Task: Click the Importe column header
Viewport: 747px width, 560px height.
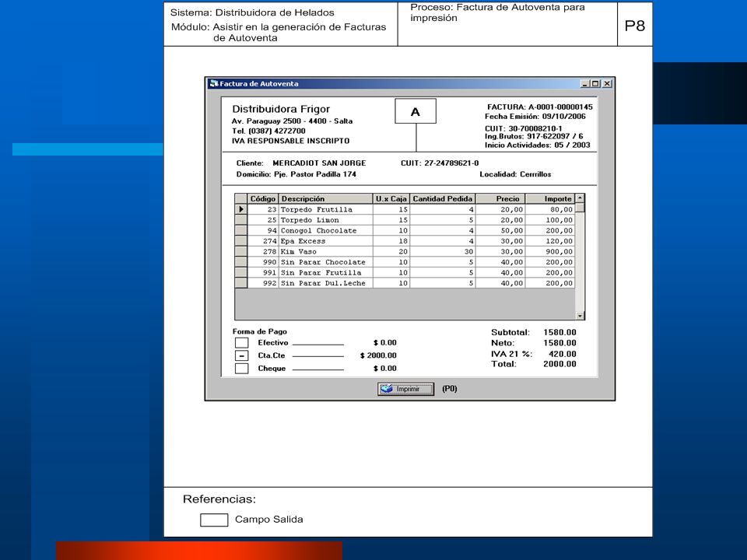Action: pyautogui.click(x=550, y=198)
